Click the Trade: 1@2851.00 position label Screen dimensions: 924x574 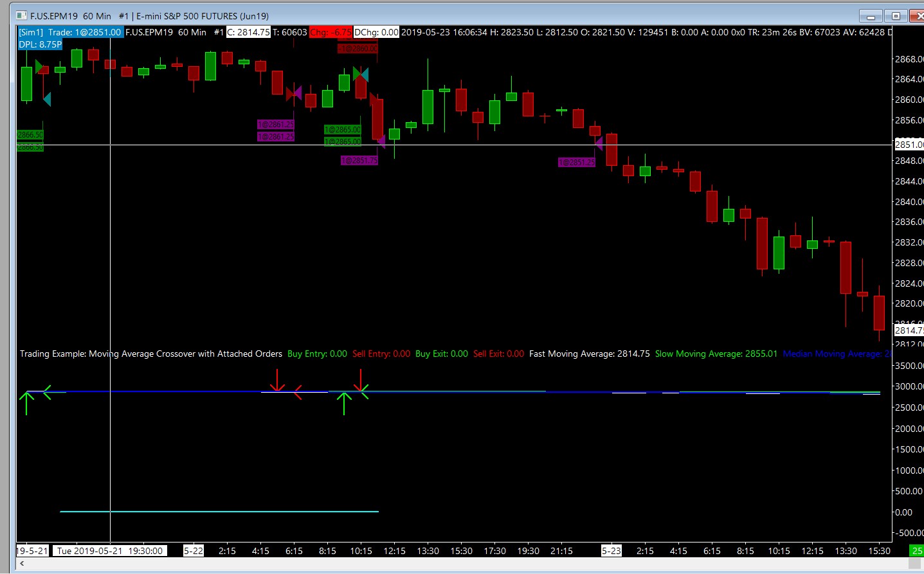click(84, 32)
